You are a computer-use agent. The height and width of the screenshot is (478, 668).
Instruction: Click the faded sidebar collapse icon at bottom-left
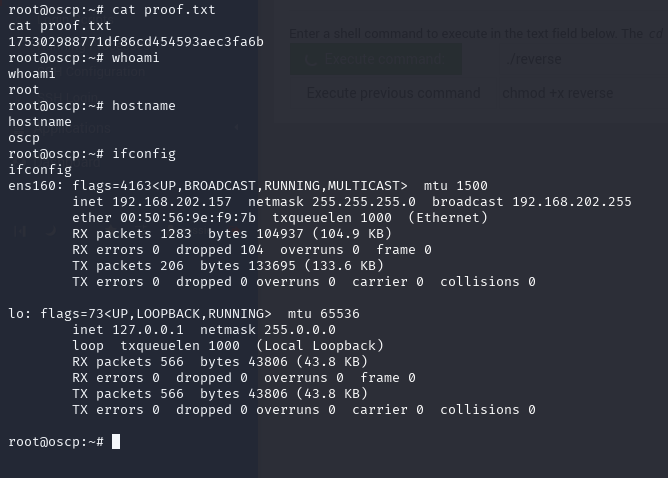coord(20,231)
